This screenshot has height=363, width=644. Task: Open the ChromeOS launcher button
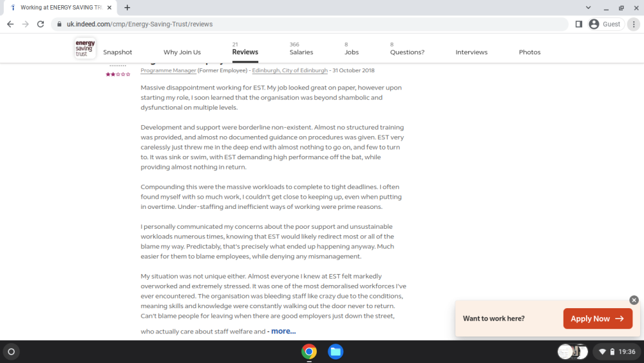[11, 351]
